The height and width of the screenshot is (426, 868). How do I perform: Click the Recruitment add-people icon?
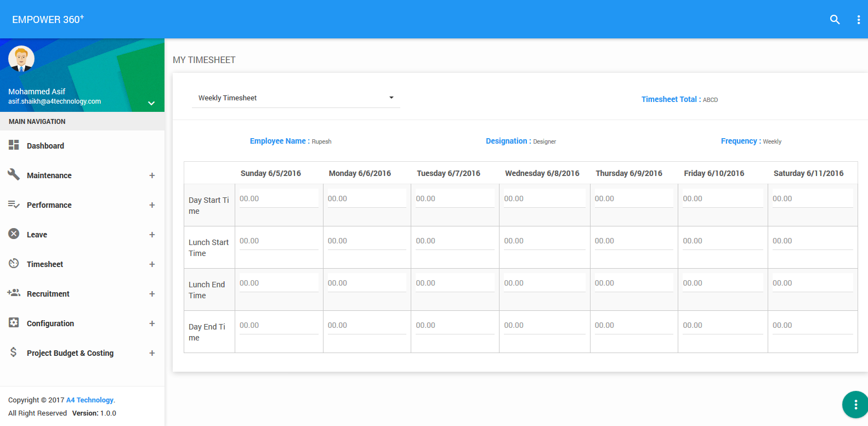pos(14,293)
